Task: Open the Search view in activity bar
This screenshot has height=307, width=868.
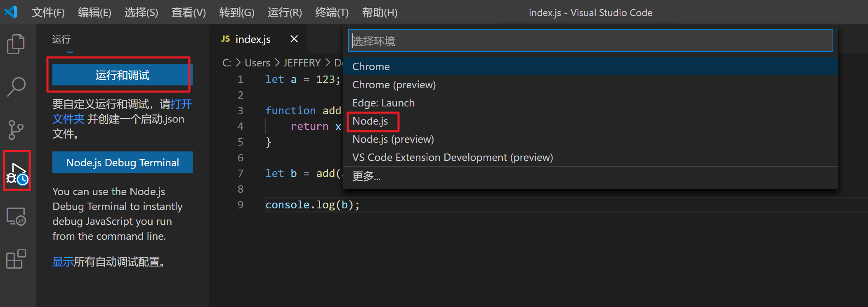Action: (x=16, y=87)
